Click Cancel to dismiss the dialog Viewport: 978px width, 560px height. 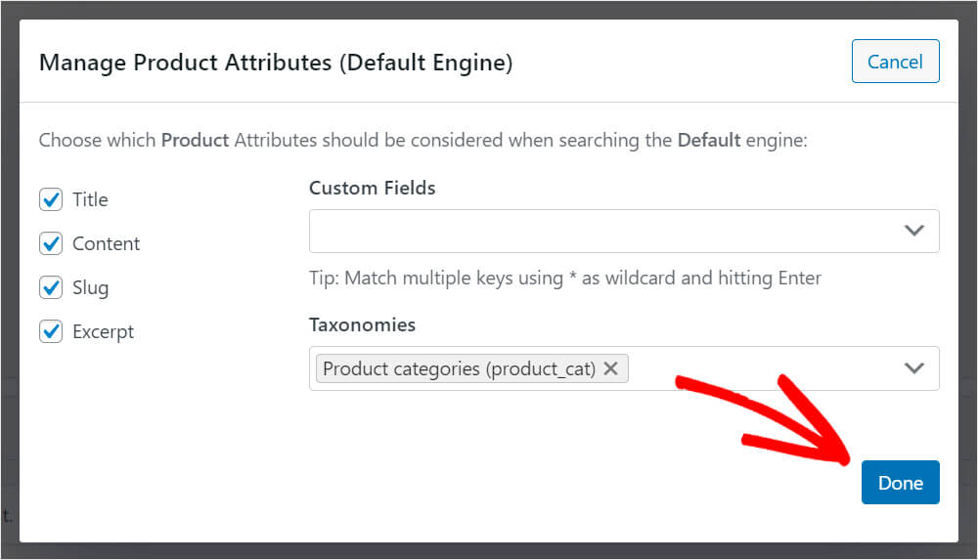click(895, 62)
